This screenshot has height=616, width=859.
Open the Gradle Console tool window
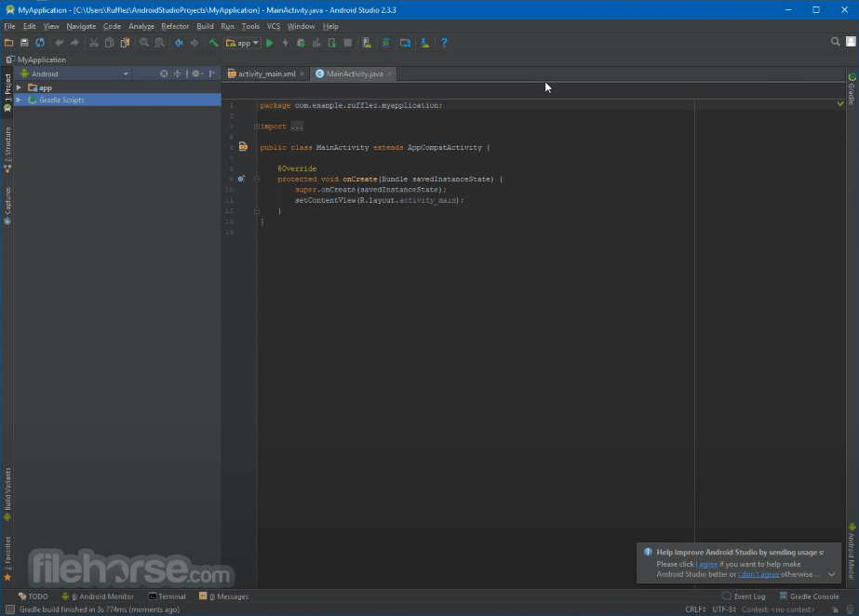pos(809,596)
